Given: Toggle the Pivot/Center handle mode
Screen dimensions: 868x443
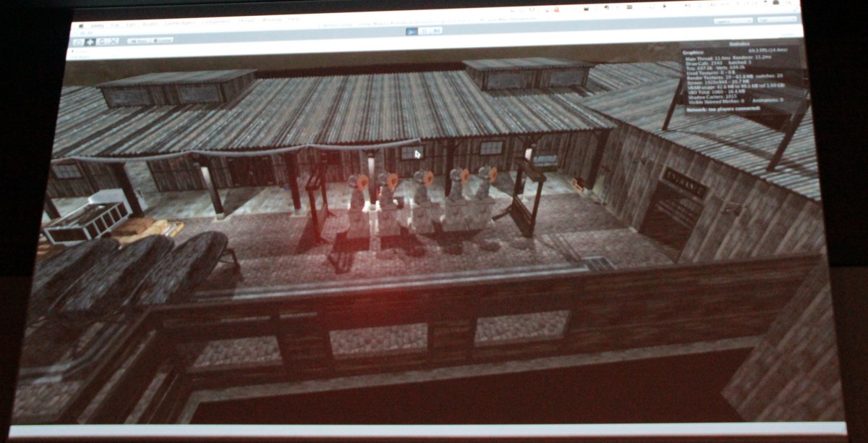Looking at the screenshot, I should pyautogui.click(x=138, y=41).
